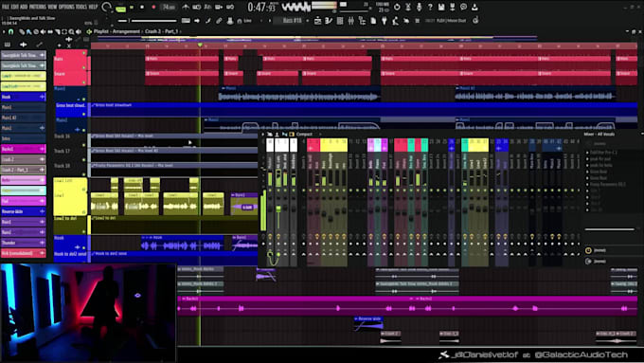Open the plugin picker plug icon

pos(384,21)
